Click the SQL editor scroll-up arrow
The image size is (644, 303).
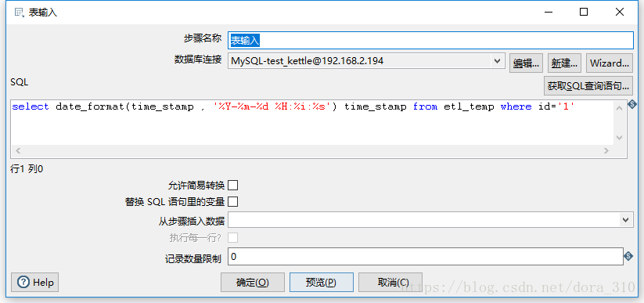coord(620,108)
